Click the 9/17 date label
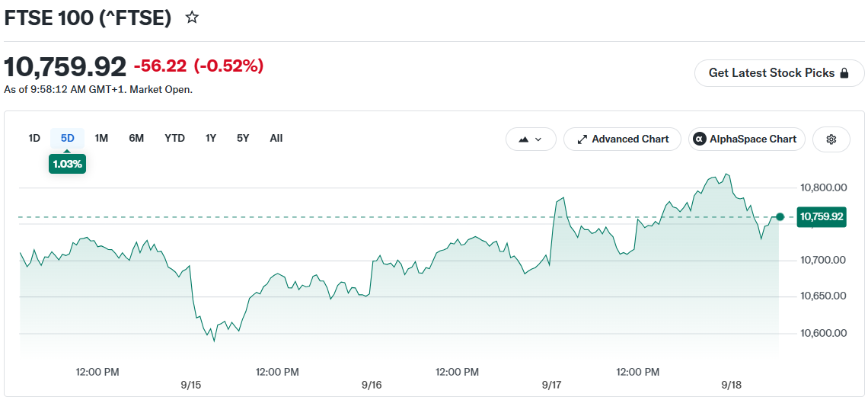 point(552,385)
